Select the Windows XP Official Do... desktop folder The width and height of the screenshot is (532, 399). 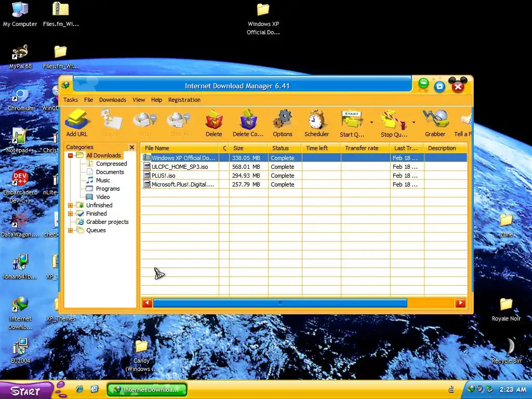[263, 19]
